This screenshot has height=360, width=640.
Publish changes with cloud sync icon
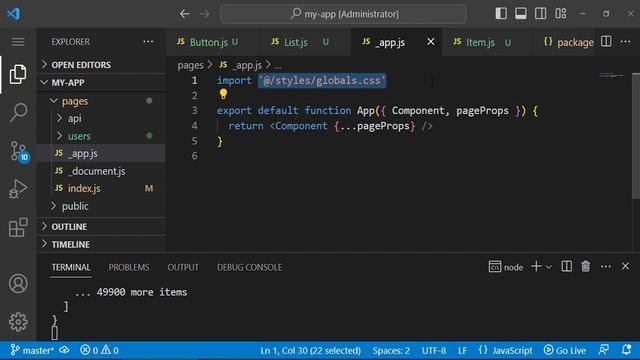pyautogui.click(x=64, y=350)
